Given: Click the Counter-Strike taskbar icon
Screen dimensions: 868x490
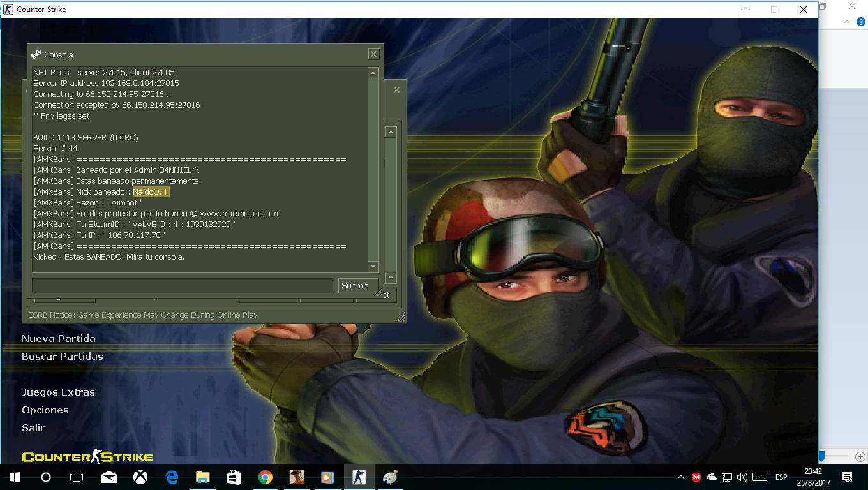Looking at the screenshot, I should tap(359, 477).
